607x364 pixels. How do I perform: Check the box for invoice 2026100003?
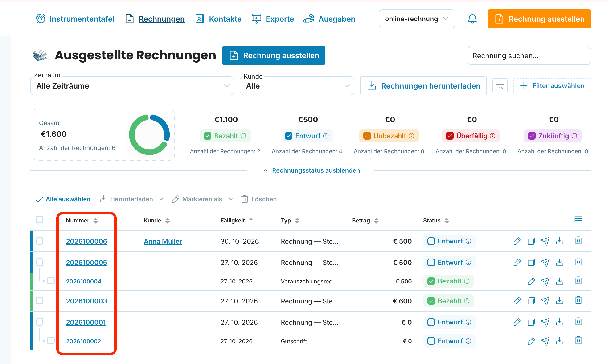(40, 301)
